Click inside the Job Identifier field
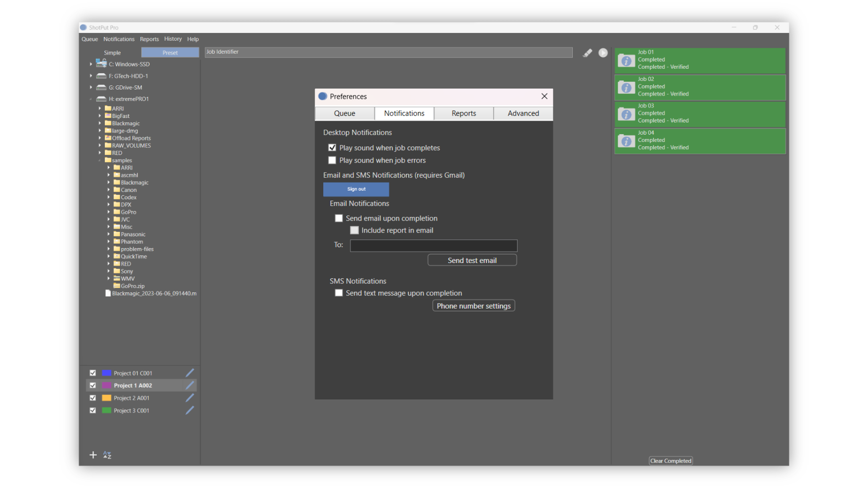 [388, 52]
